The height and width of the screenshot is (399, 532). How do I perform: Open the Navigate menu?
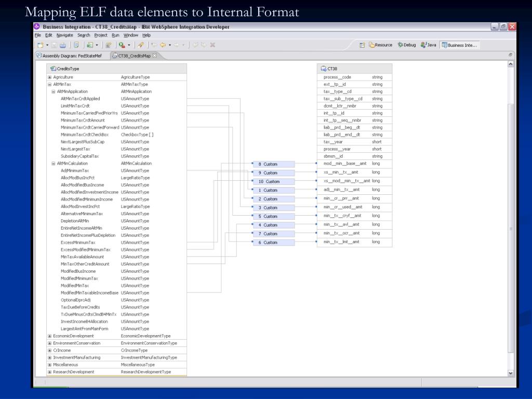(64, 35)
